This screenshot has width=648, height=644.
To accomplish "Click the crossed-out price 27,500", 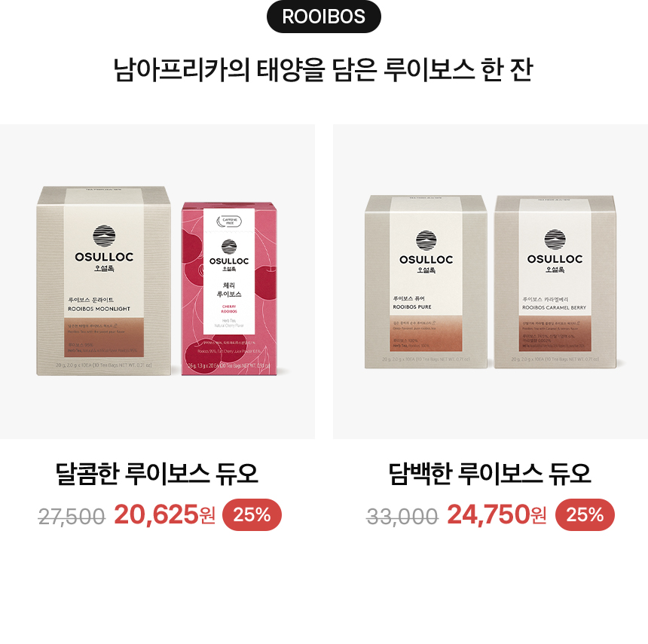I will pyautogui.click(x=72, y=517).
